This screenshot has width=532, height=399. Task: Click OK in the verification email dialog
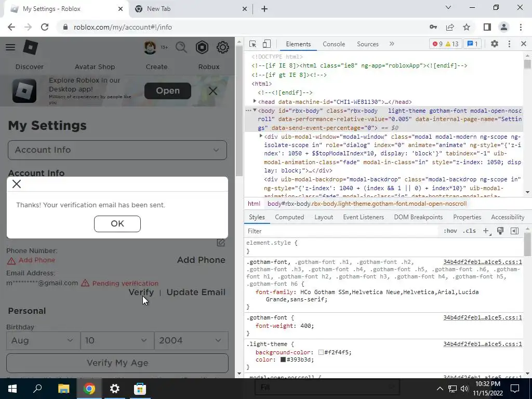pyautogui.click(x=117, y=224)
